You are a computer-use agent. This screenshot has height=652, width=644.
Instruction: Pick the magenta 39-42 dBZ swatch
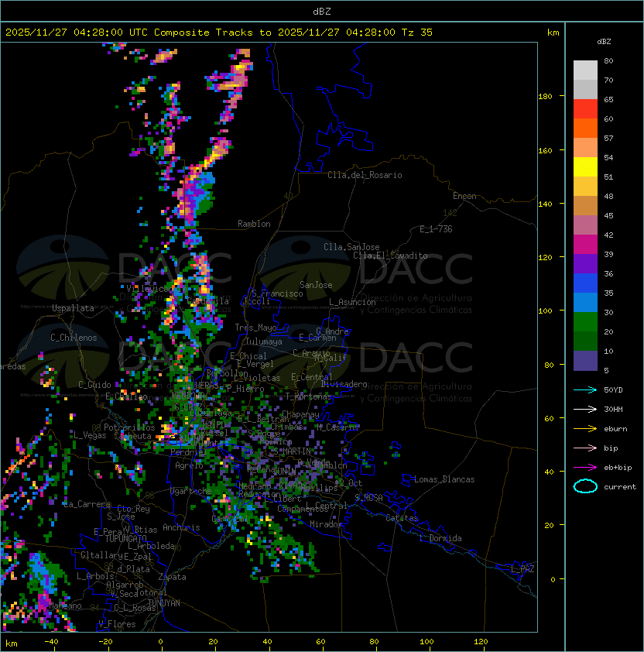[x=585, y=245]
